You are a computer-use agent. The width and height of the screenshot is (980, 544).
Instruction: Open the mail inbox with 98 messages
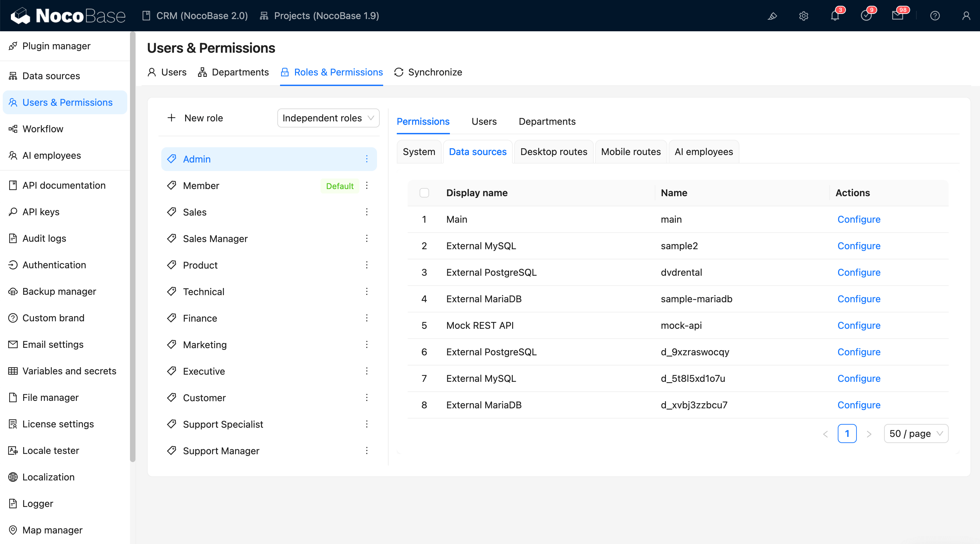tap(899, 16)
